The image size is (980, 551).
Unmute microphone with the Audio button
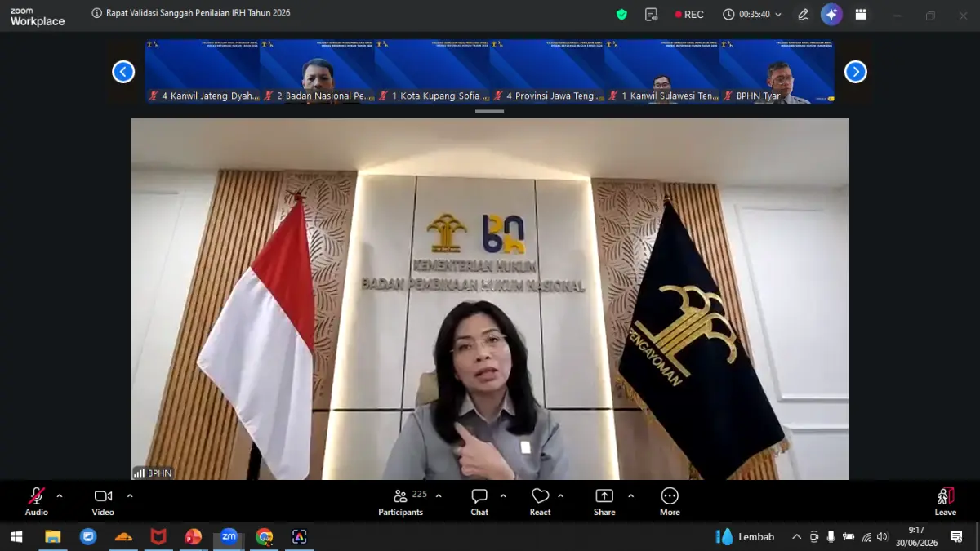[x=36, y=501]
